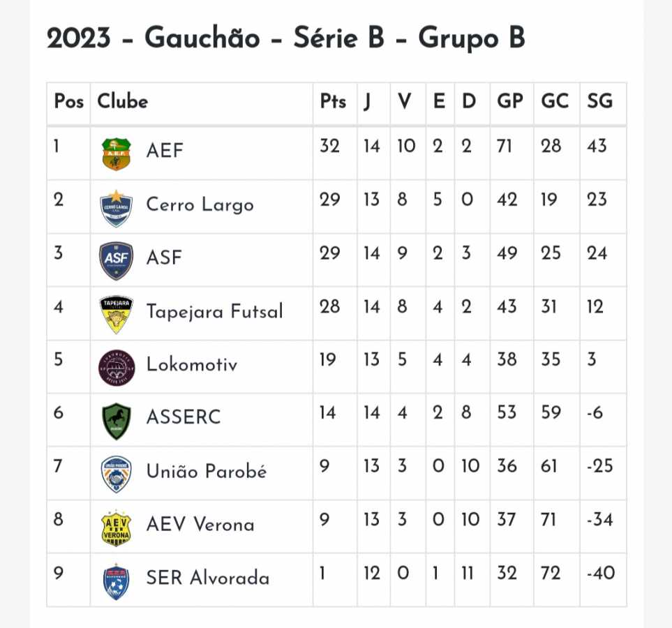Image resolution: width=672 pixels, height=628 pixels.
Task: Open the Lokomotiv club name link
Action: point(192,364)
